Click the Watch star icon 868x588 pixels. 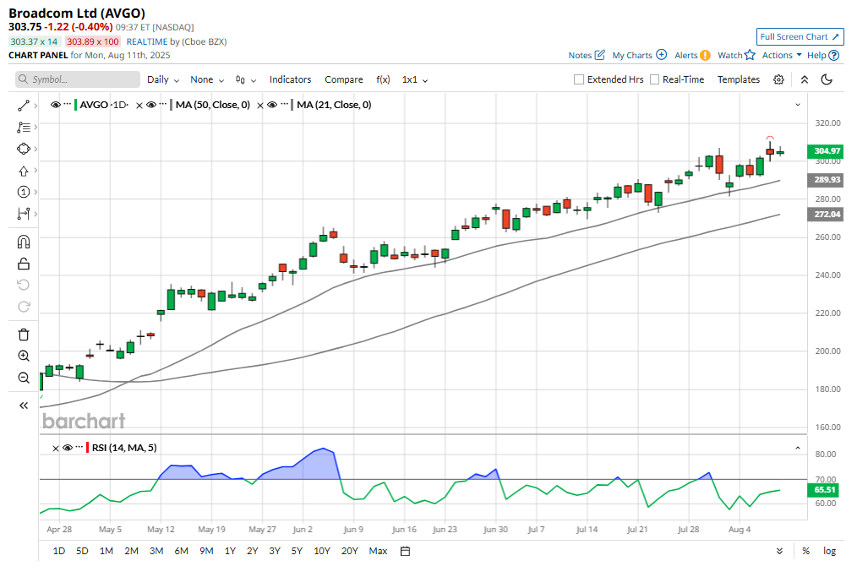click(750, 55)
